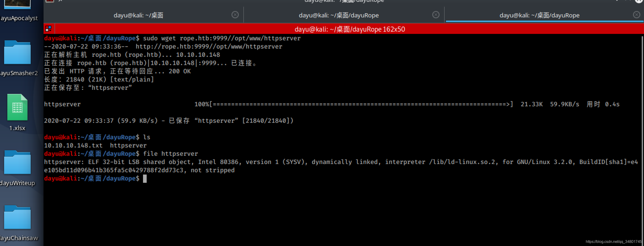Click the 'not stripped' BuildID line
This screenshot has width=644, height=246.
coord(139,170)
